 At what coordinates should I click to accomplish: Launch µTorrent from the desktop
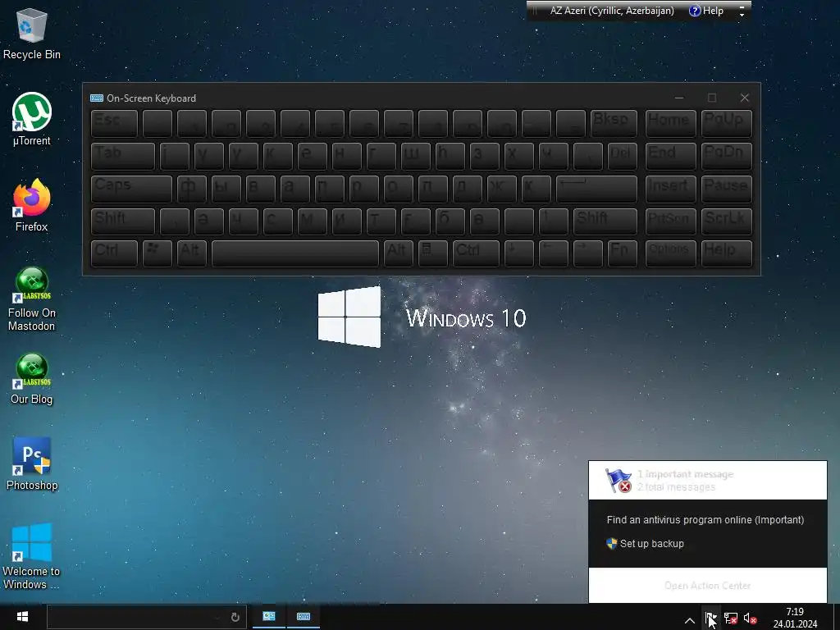pos(32,119)
